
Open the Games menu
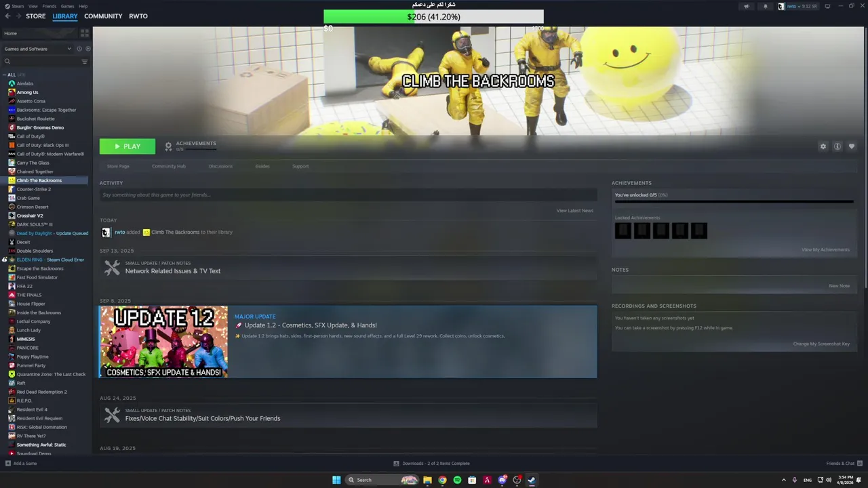[x=67, y=6]
